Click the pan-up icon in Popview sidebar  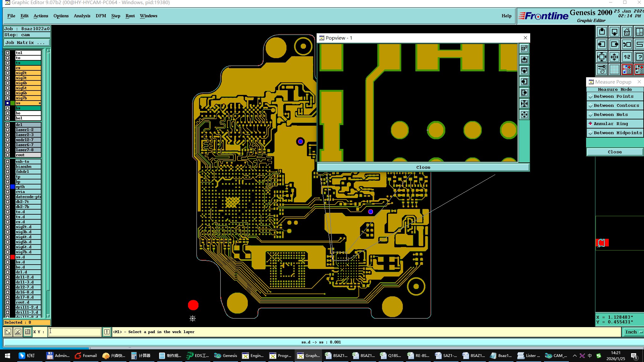[524, 60]
